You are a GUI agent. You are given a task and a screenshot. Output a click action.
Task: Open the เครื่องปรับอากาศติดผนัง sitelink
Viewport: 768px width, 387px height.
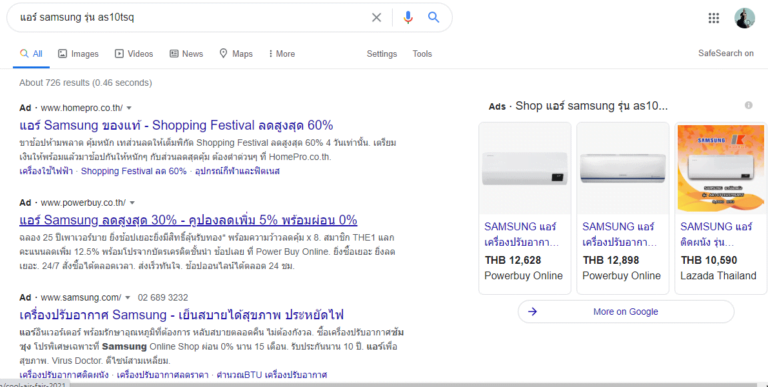pyautogui.click(x=64, y=375)
